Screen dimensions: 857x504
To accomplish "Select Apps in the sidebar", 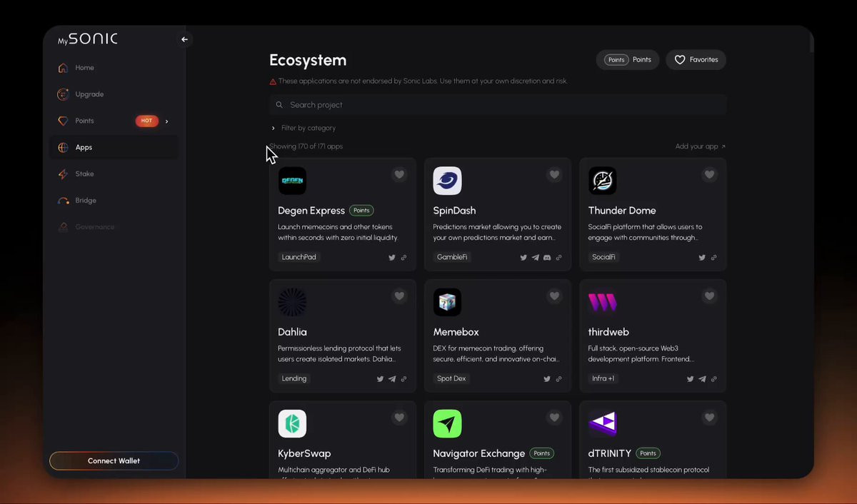I will 114,147.
